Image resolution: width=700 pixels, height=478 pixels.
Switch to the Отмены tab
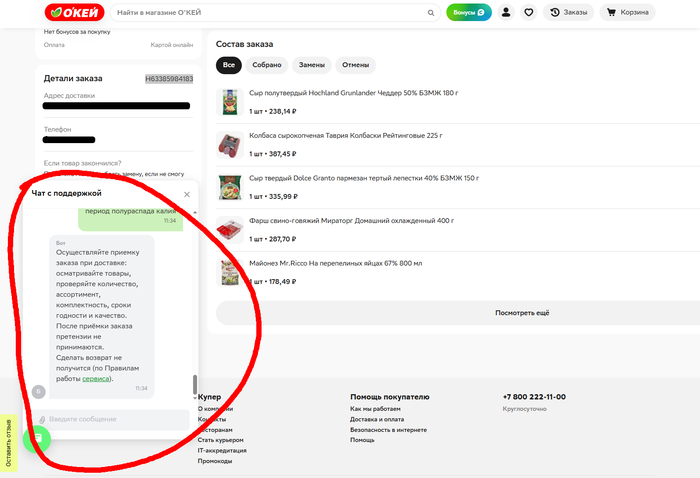[356, 65]
